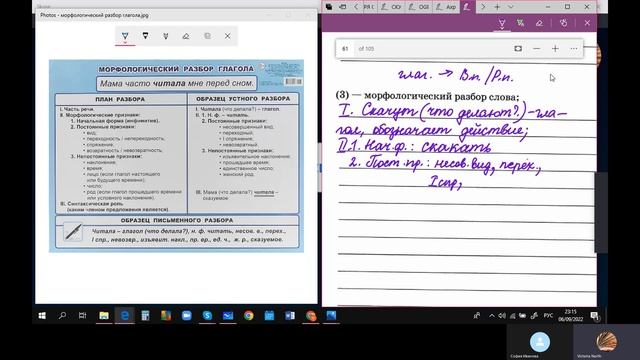Exit the Edge web notes purple toolbar
640x360 pixels.
click(x=587, y=23)
